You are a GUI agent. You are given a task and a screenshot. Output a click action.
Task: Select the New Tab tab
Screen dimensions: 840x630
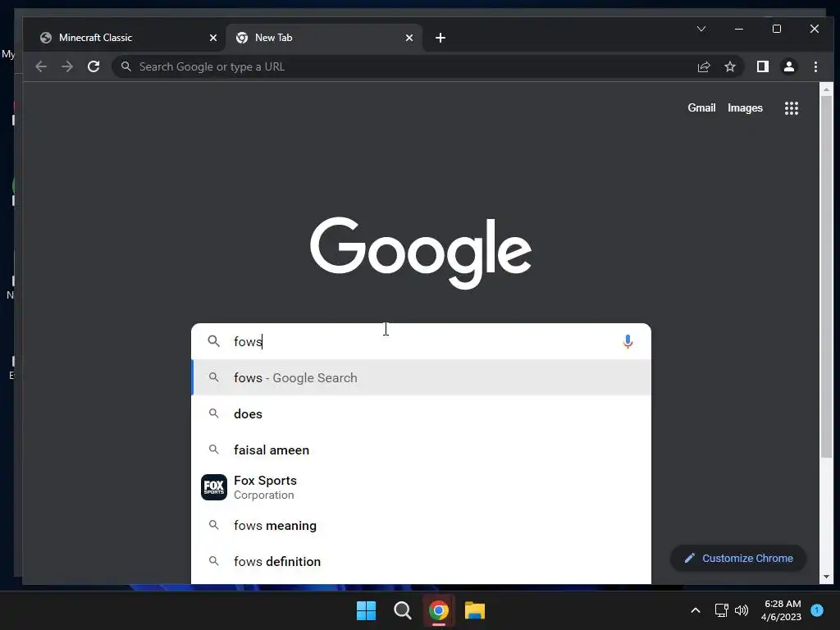coord(324,38)
